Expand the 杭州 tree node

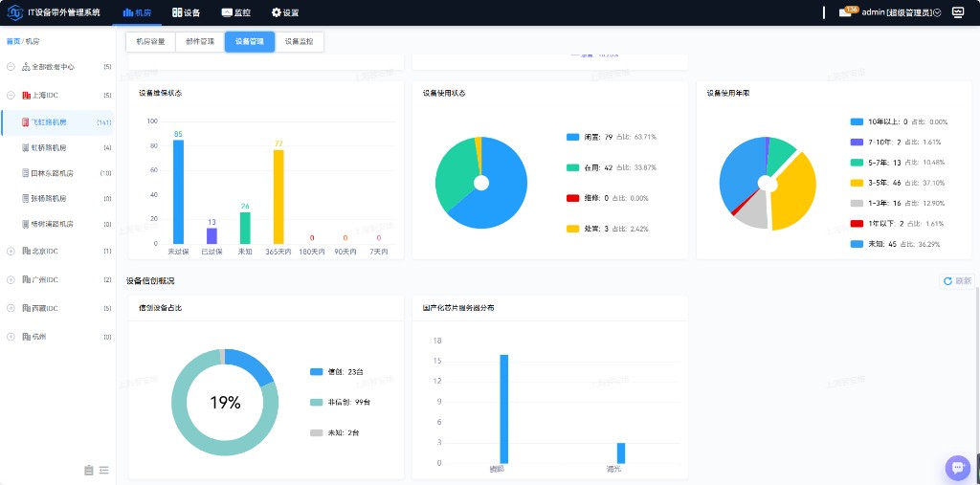[x=11, y=337]
